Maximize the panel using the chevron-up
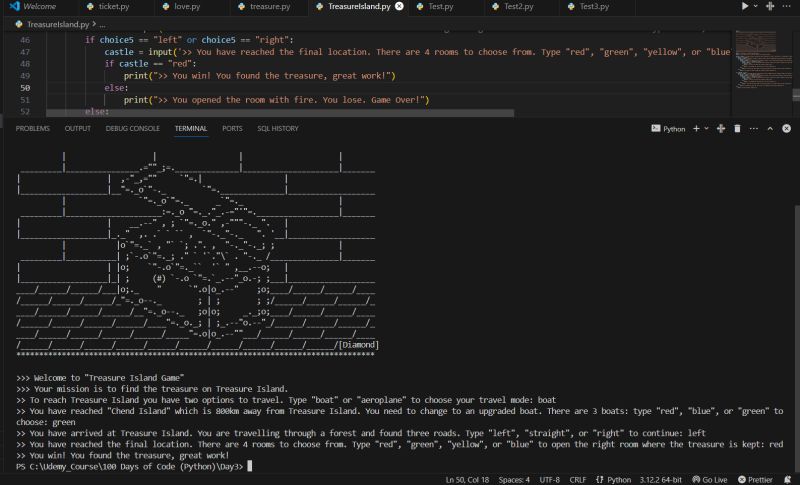 pyautogui.click(x=772, y=128)
